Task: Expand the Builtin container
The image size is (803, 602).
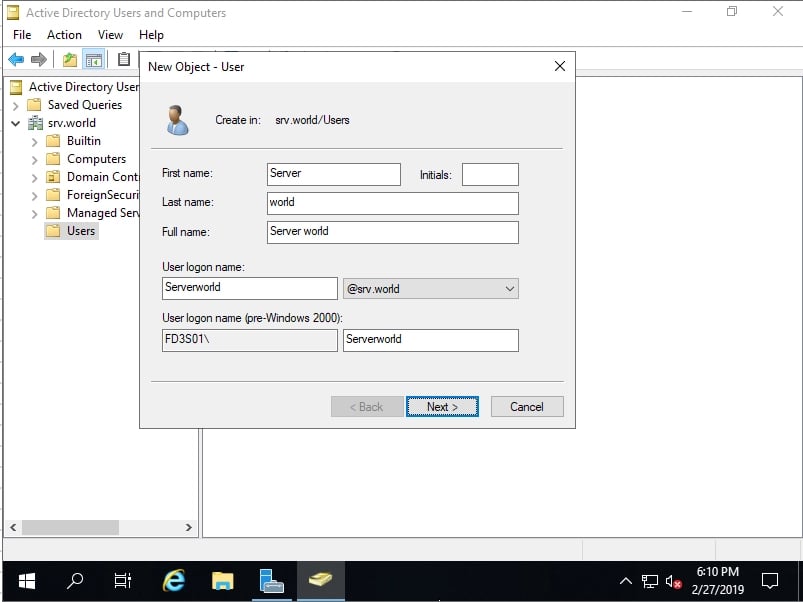Action: point(35,142)
